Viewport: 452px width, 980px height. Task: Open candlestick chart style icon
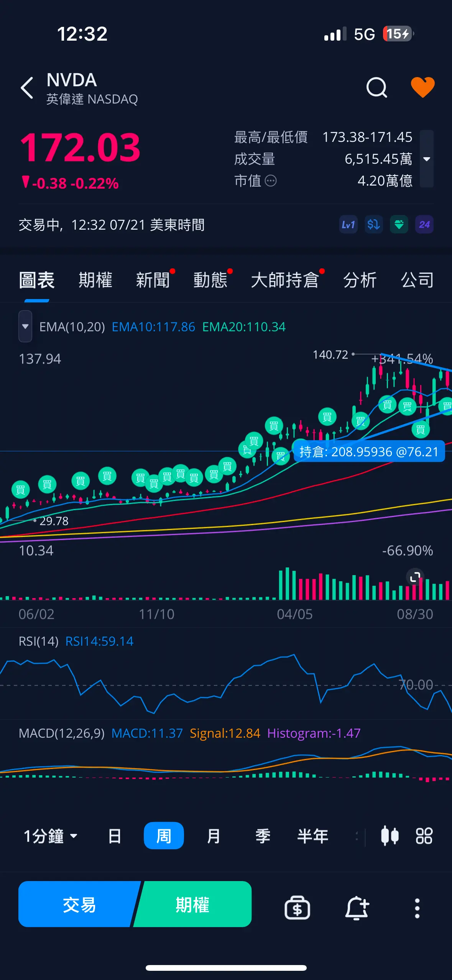(x=390, y=836)
